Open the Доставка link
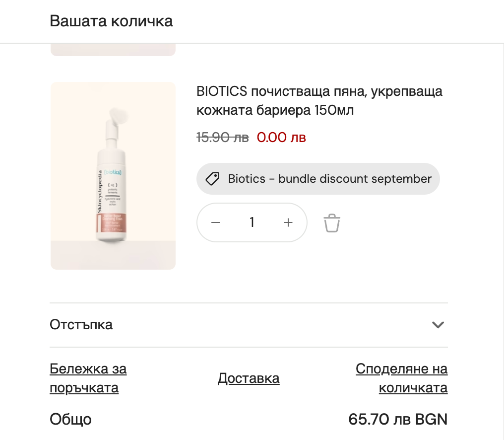This screenshot has width=504, height=440. point(249,378)
